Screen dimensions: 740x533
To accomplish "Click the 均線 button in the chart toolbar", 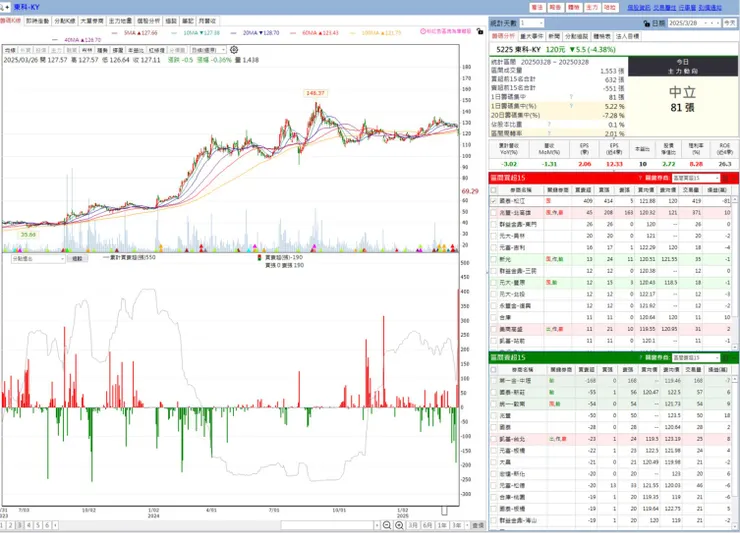I will click(10, 50).
